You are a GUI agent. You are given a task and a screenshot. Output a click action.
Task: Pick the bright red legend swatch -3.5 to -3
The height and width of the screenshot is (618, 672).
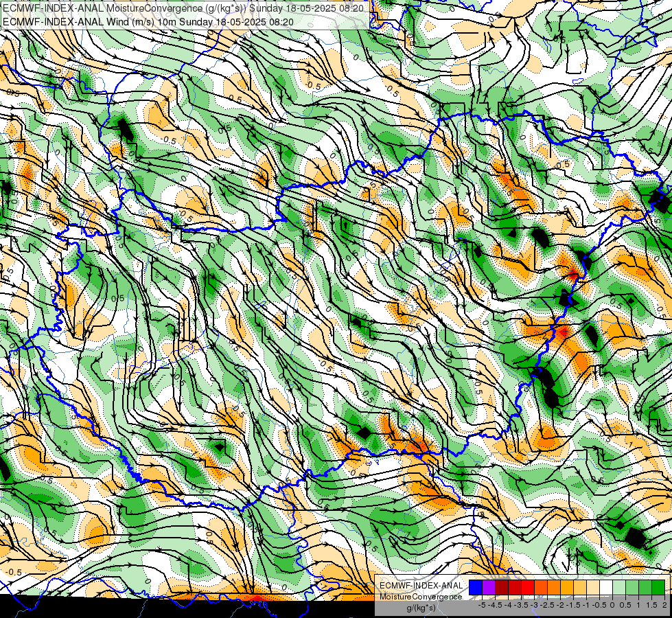click(x=528, y=587)
